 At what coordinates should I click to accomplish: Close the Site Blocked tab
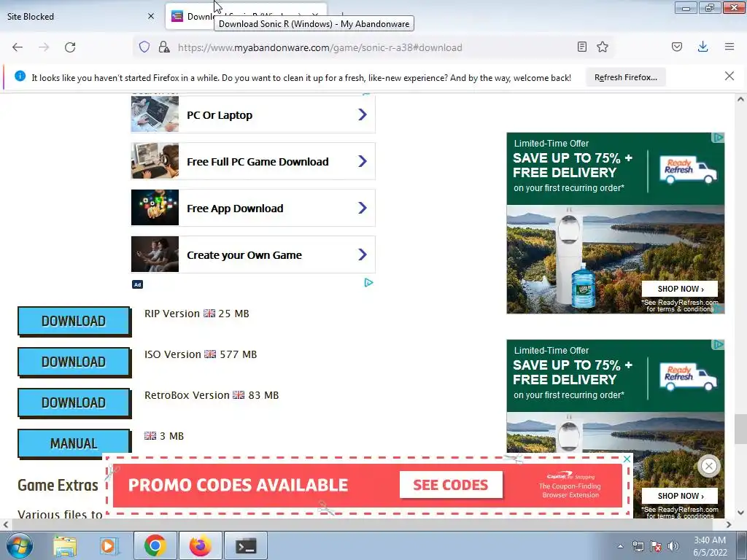[151, 16]
